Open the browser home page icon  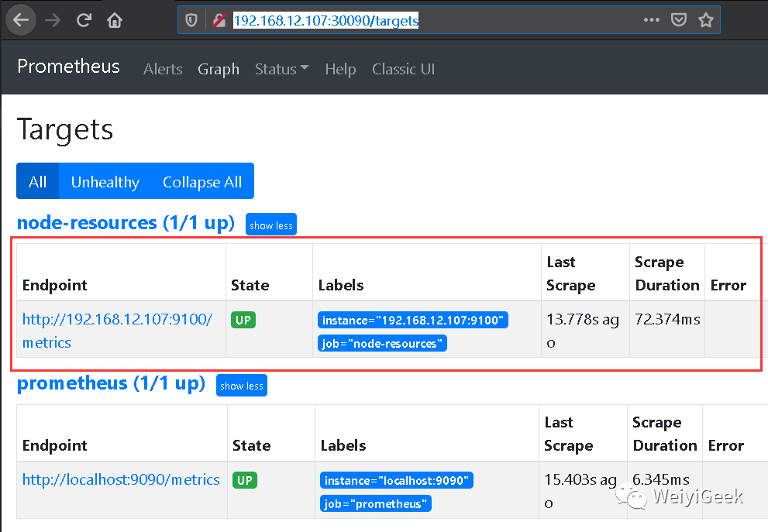pos(115,20)
